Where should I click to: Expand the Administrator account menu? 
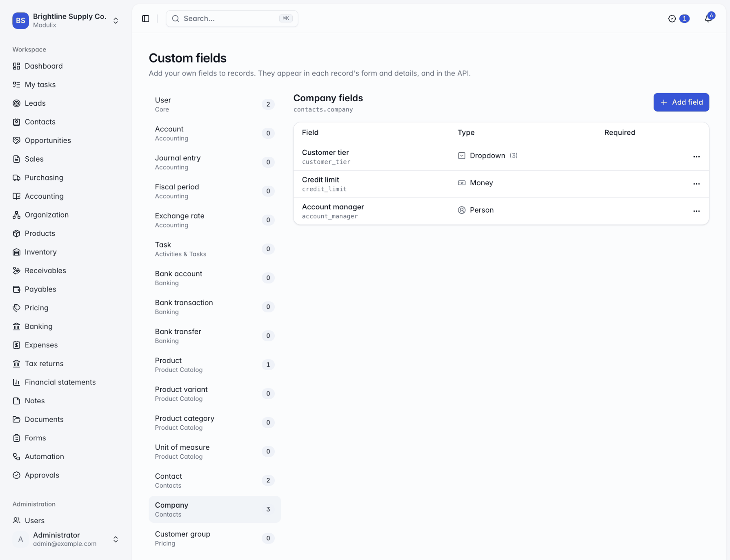pos(66,539)
